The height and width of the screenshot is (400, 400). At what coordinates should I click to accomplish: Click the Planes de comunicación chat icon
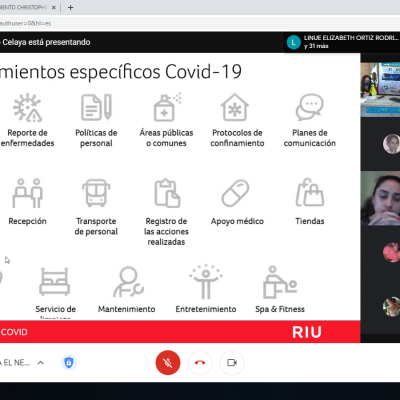click(310, 107)
